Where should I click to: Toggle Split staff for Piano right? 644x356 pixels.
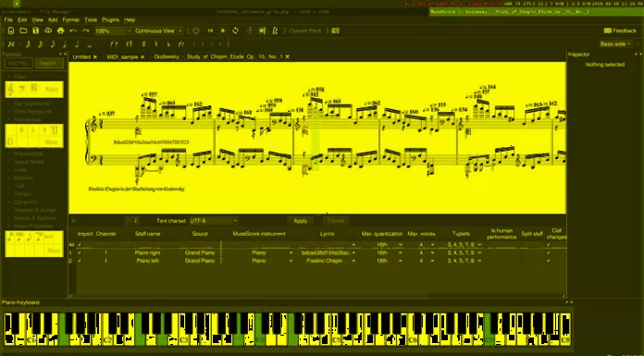coord(524,253)
